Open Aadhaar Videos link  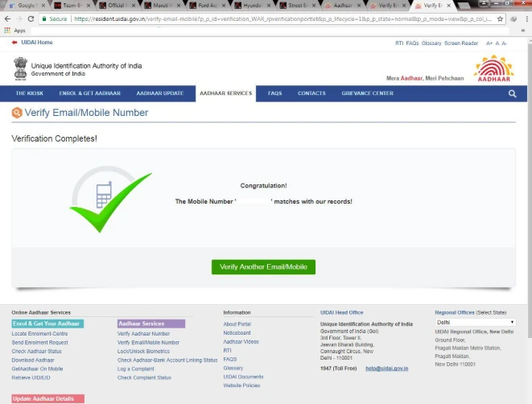[241, 342]
